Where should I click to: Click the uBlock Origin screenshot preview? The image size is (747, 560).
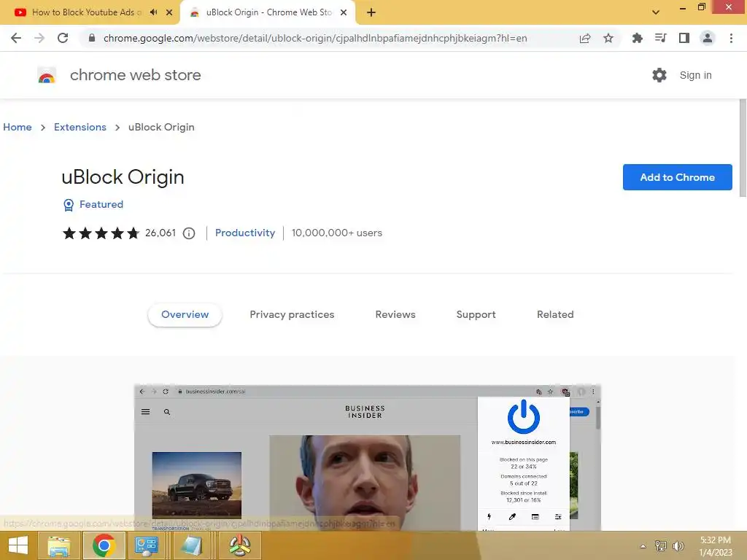pyautogui.click(x=368, y=457)
